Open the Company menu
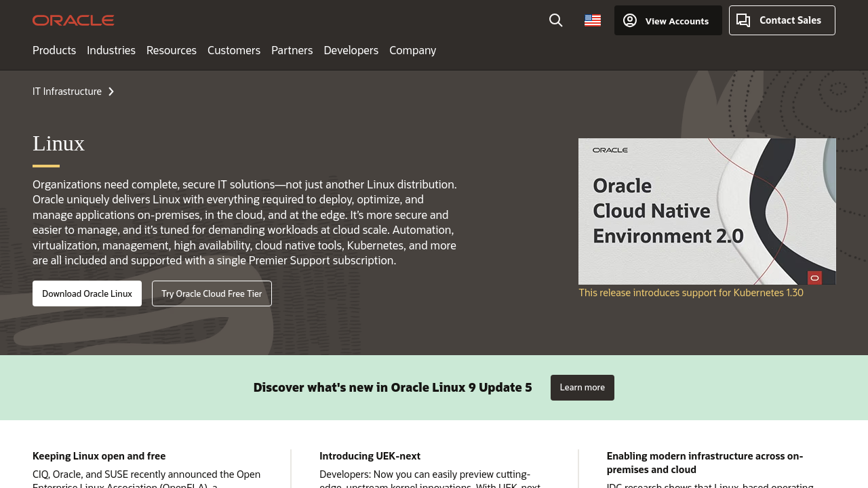 pos(413,50)
